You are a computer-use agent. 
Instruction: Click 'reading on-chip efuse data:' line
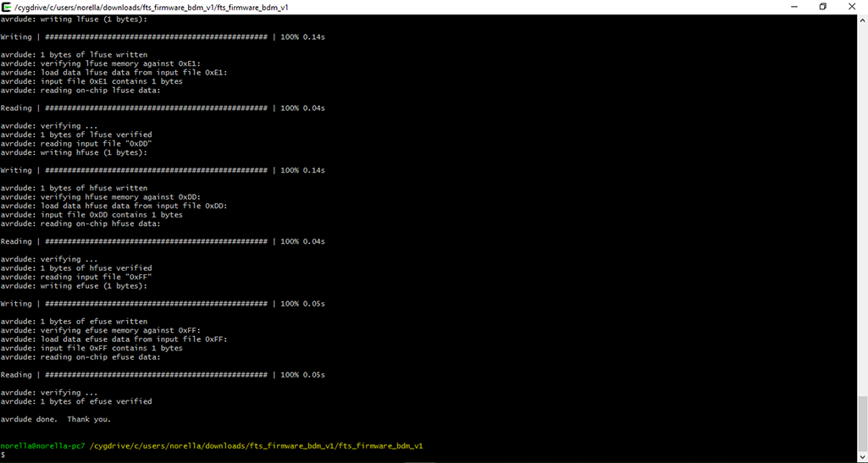point(80,357)
